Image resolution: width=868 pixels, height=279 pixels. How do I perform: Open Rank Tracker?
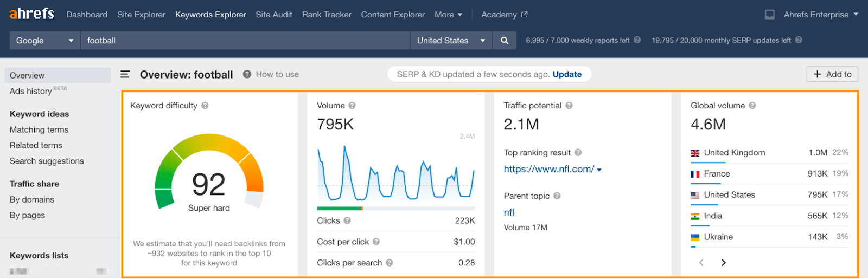327,15
